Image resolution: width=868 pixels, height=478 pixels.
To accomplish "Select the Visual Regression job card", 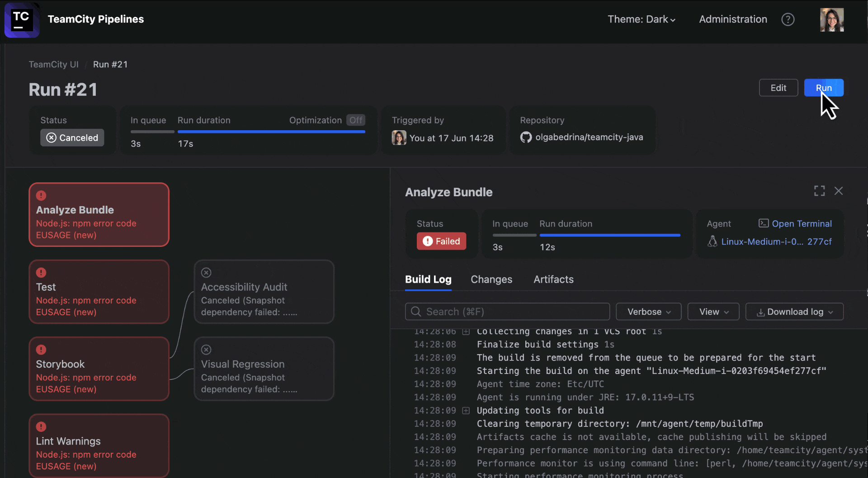I will coord(264,369).
